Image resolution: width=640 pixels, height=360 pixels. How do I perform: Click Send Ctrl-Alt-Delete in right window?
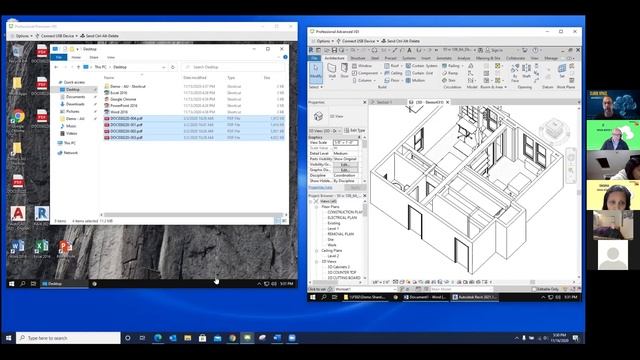pos(400,41)
